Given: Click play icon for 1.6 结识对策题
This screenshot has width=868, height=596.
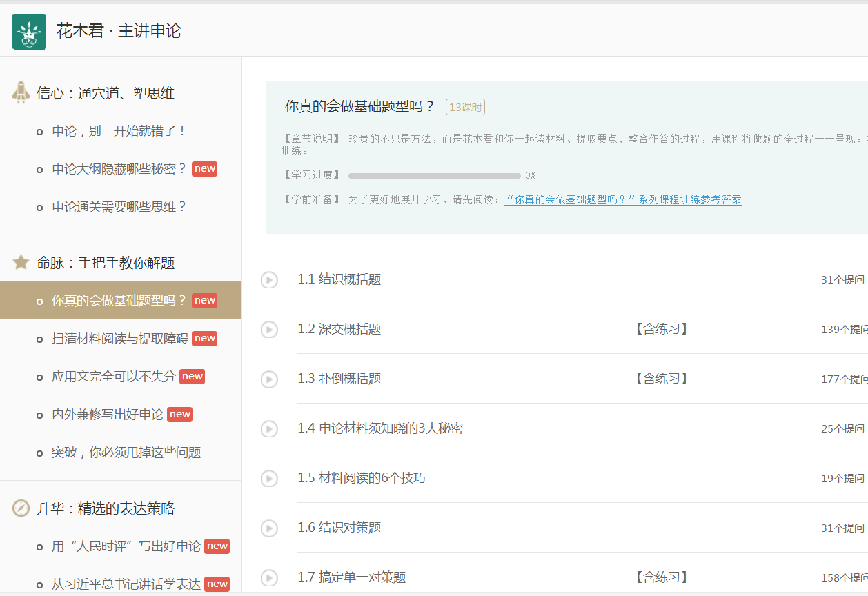Looking at the screenshot, I should [269, 528].
